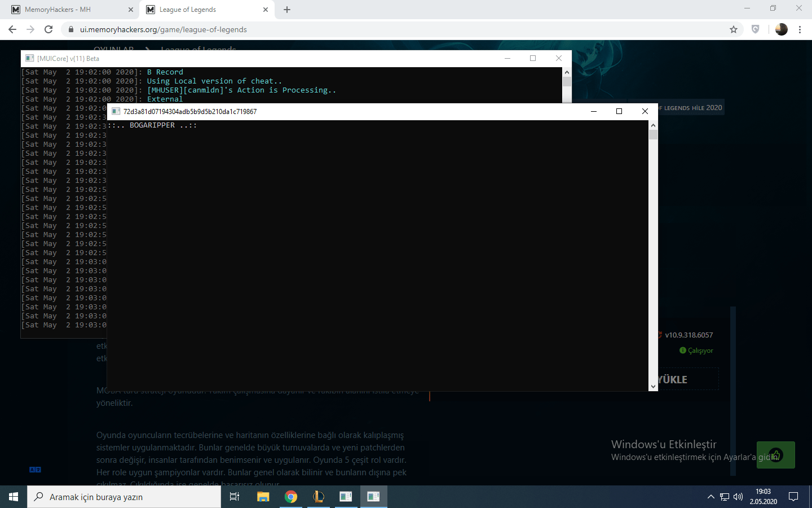Click the LEGENDS HİLE 2020 label
The height and width of the screenshot is (508, 812).
coord(691,108)
